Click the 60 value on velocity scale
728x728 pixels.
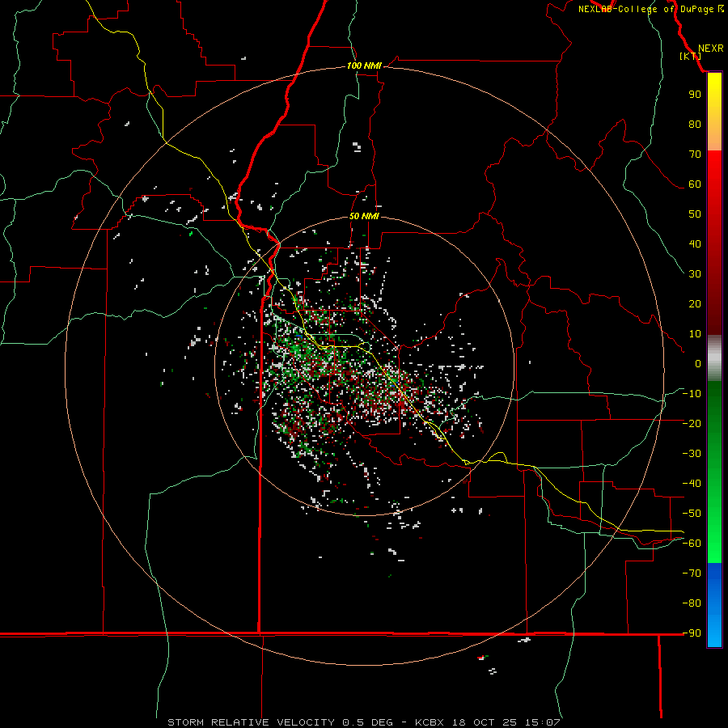(x=695, y=184)
